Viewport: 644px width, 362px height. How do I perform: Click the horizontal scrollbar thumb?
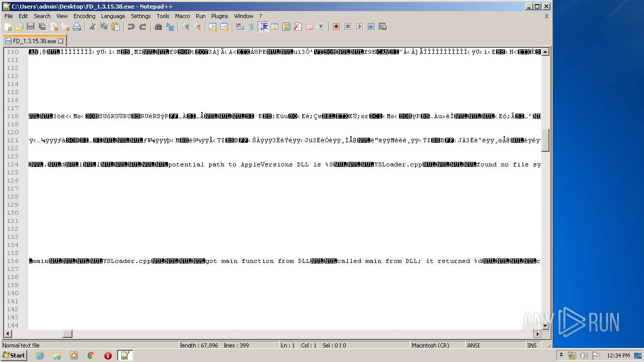[x=67, y=334]
